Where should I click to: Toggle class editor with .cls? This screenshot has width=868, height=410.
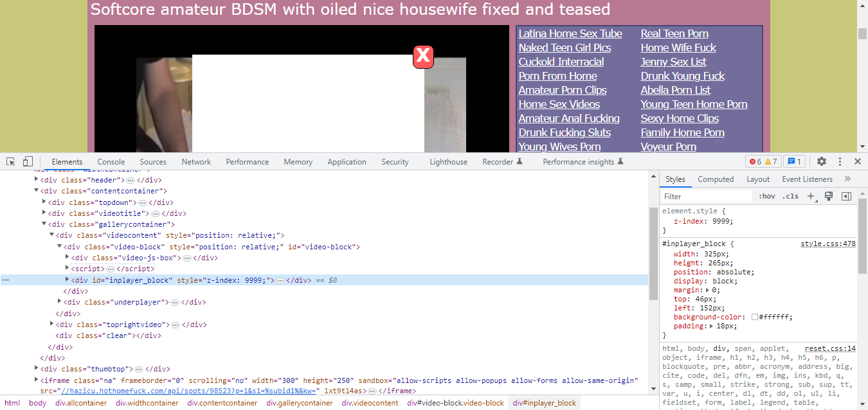(x=790, y=196)
